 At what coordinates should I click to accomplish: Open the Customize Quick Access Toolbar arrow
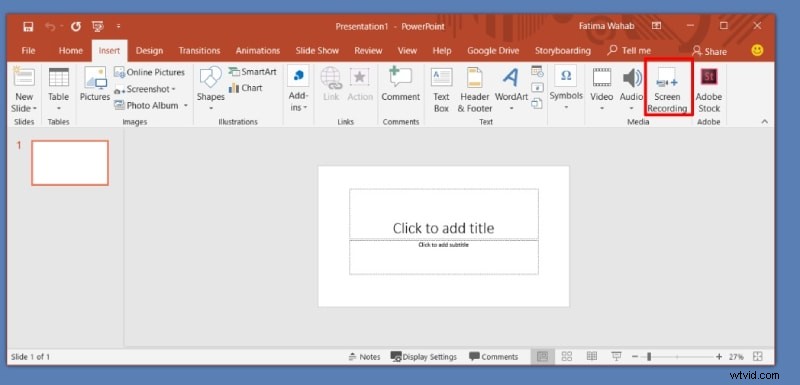(x=118, y=26)
